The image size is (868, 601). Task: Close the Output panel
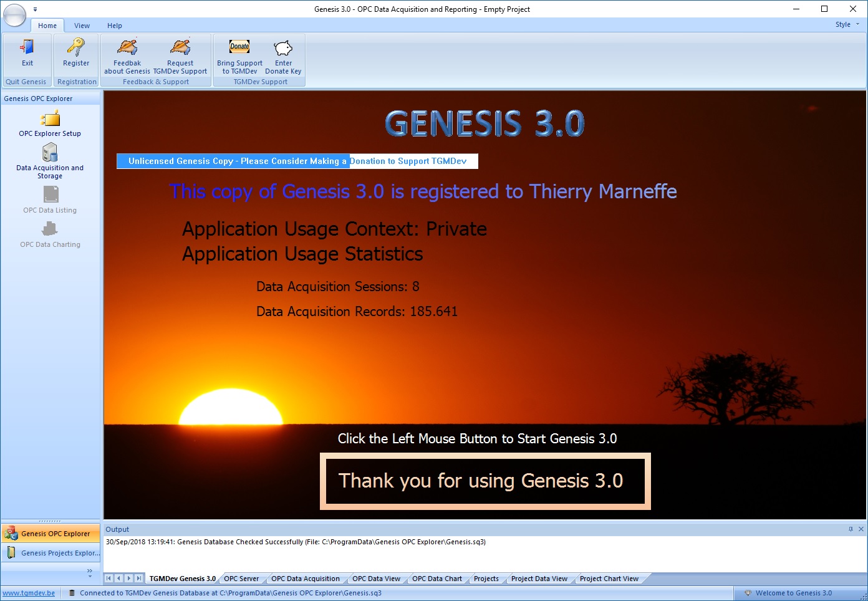[861, 529]
